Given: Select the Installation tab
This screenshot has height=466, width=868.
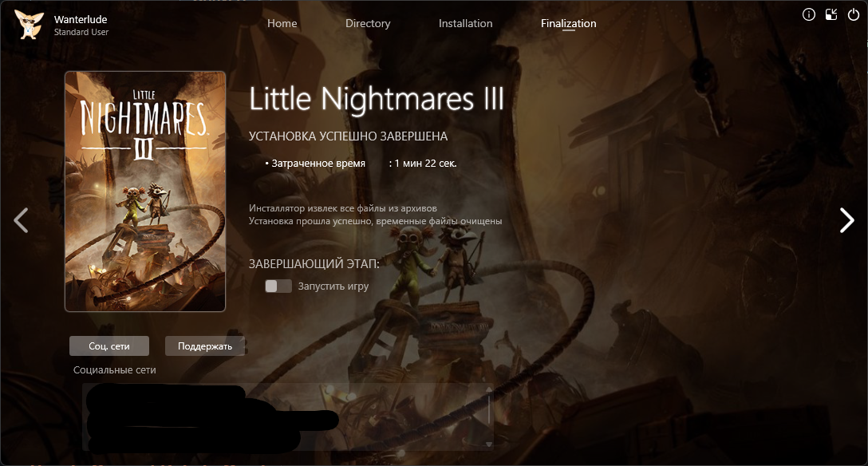Looking at the screenshot, I should coord(465,24).
